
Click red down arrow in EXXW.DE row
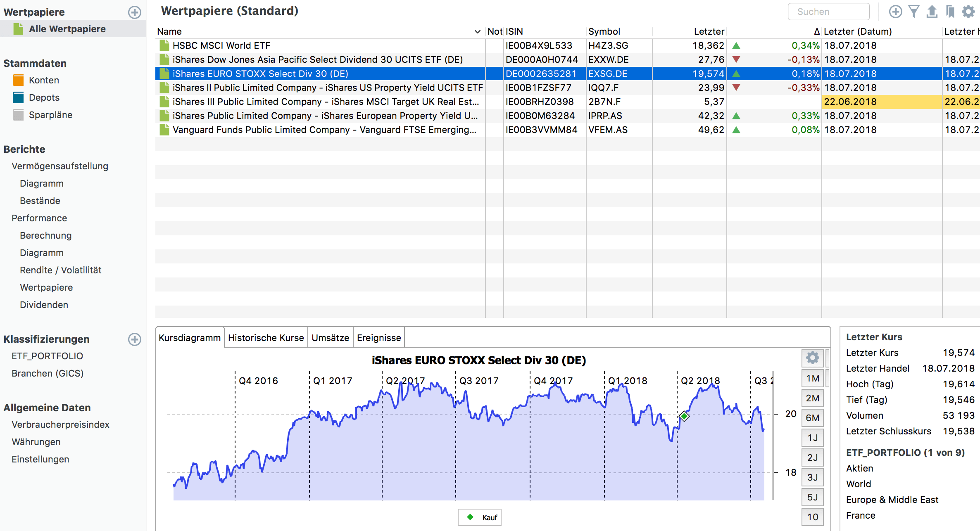tap(736, 59)
